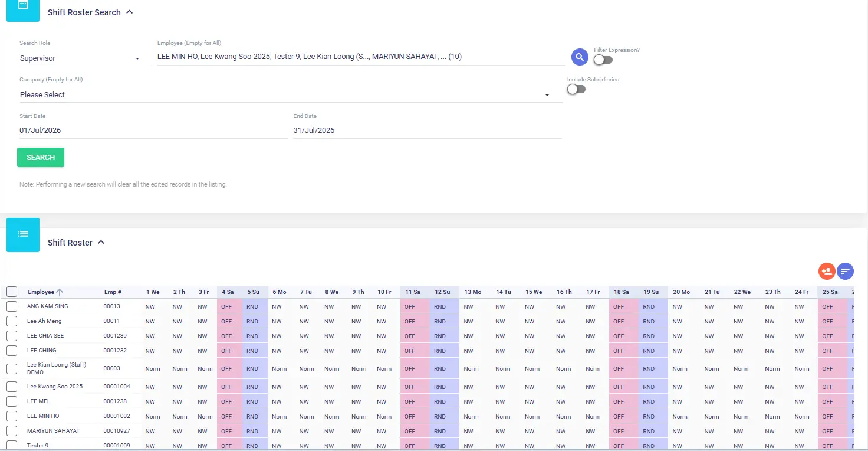Screen dimensions: 868x451
Task: Collapse the Shift Roster section chevron
Action: point(101,242)
